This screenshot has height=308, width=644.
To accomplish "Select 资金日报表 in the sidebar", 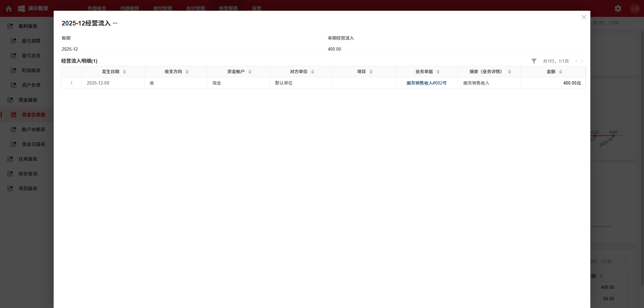I will click(33, 144).
